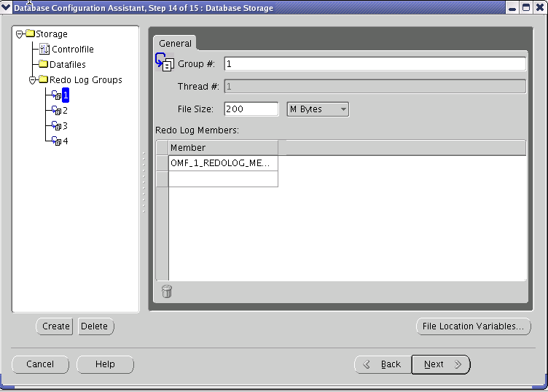Screen dimensions: 548x392
Task: Click the Cancel button
Action: 40,364
